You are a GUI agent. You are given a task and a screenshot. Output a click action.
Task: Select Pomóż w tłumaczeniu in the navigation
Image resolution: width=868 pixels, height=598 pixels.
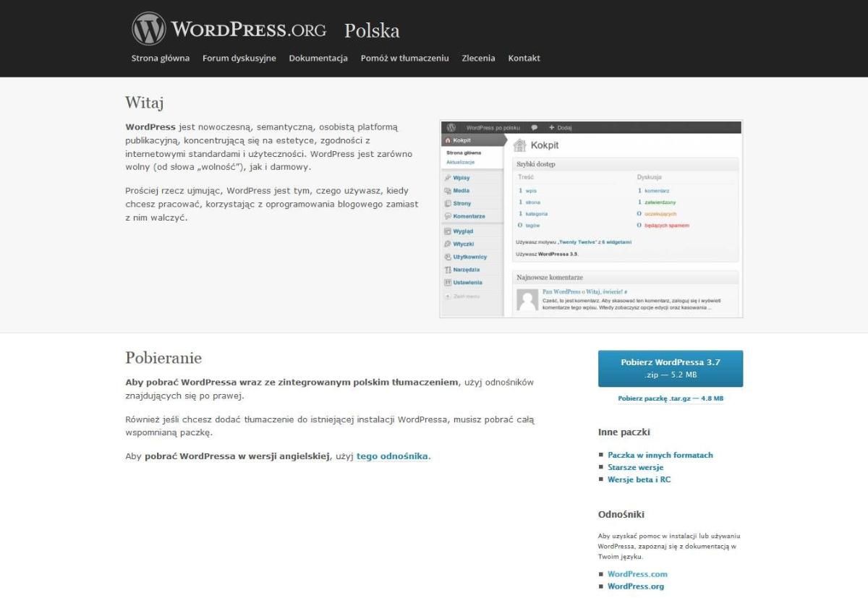(x=404, y=58)
